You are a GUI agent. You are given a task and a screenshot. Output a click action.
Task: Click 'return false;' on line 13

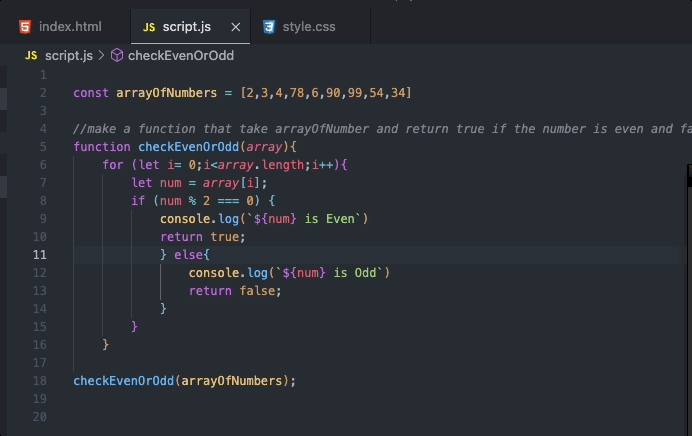click(235, 291)
